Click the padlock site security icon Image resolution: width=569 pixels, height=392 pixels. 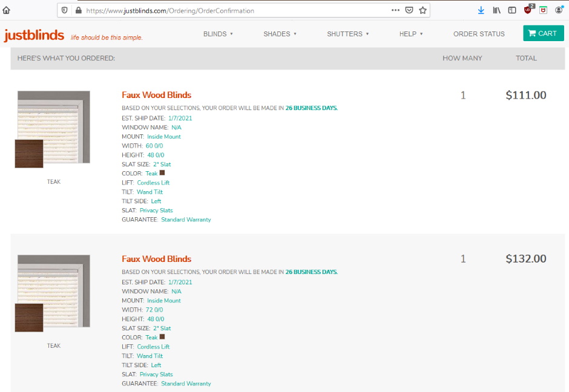click(78, 10)
